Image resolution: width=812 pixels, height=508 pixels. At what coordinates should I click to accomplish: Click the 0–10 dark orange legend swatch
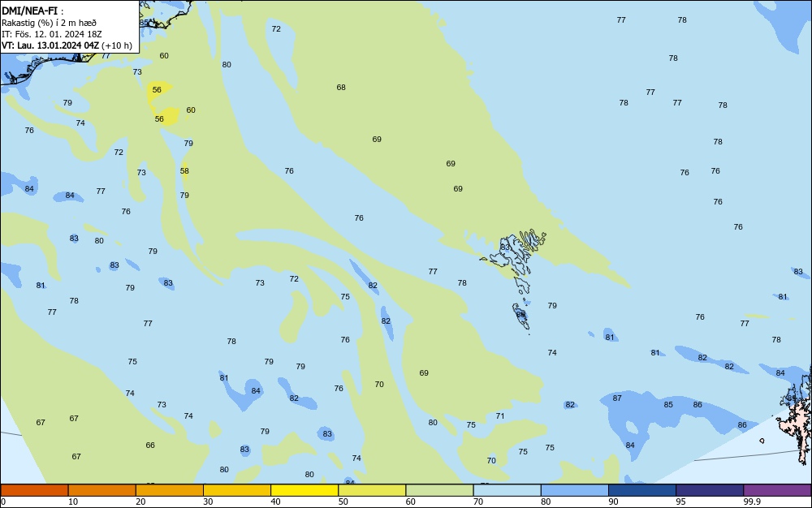click(34, 490)
